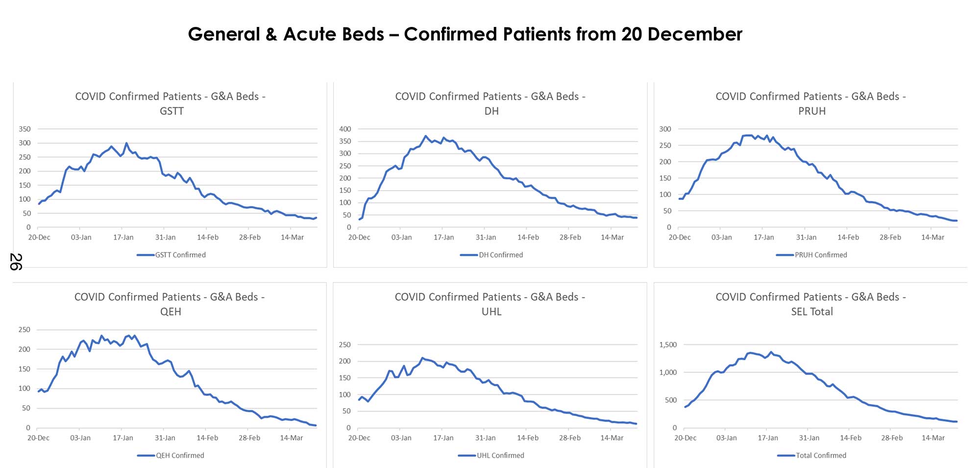Click the slide title "General & Acute Beds"
This screenshot has height=468, width=980.
click(465, 34)
